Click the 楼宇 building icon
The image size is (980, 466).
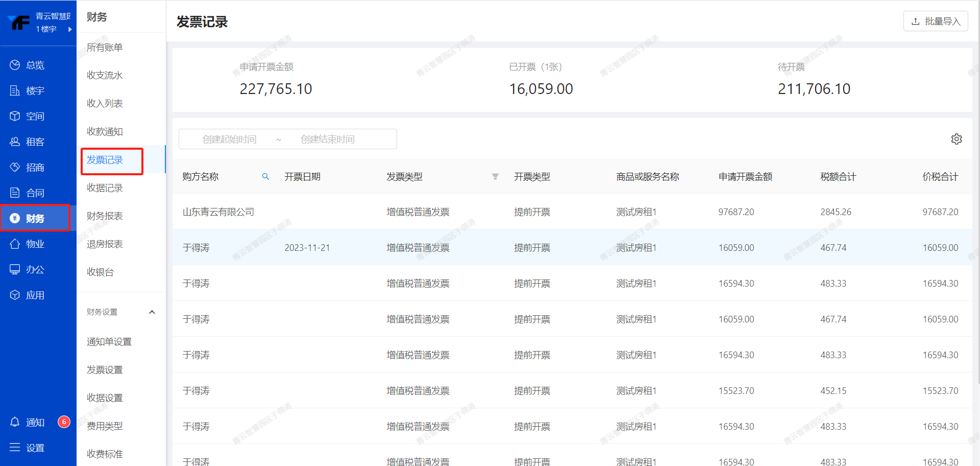point(15,90)
